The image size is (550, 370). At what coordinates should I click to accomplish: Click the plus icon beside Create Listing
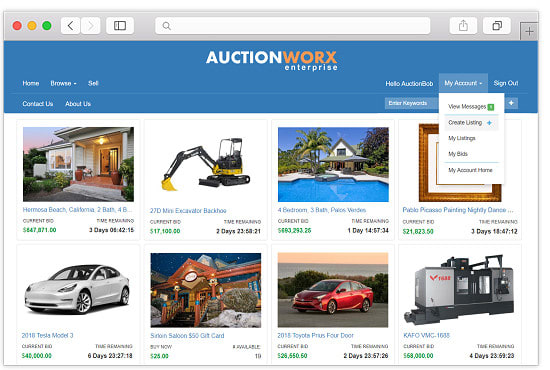(489, 123)
